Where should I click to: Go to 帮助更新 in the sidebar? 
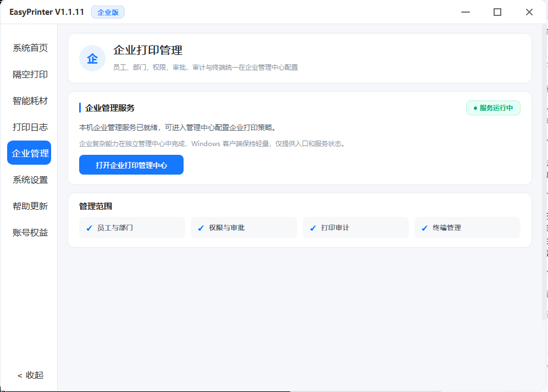click(x=30, y=206)
